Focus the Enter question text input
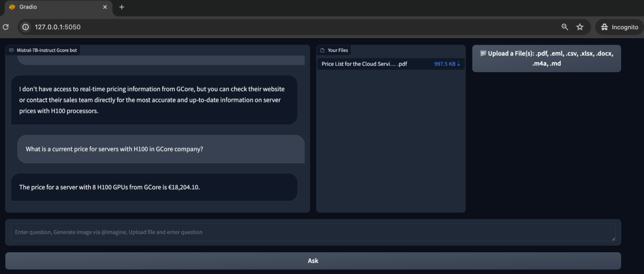Viewport: 644px width, 274px height. 313,232
